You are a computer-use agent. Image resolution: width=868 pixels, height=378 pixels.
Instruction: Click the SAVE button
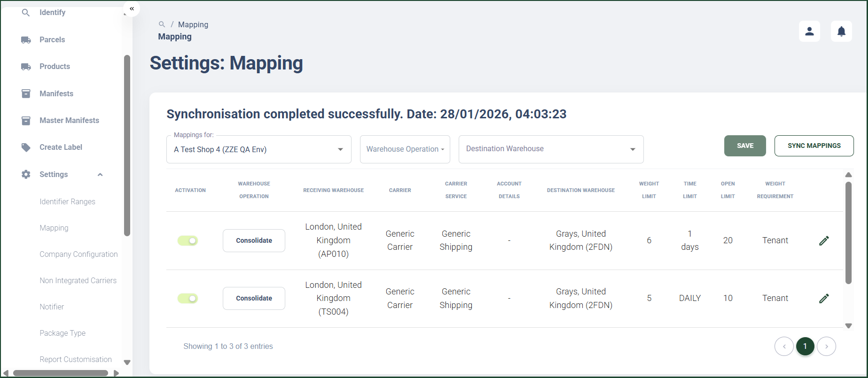tap(745, 146)
